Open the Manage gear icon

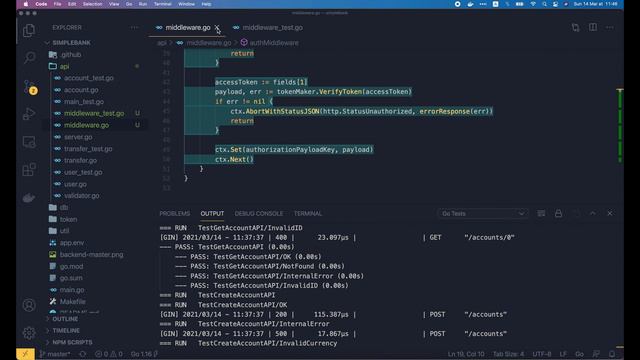pos(29,333)
